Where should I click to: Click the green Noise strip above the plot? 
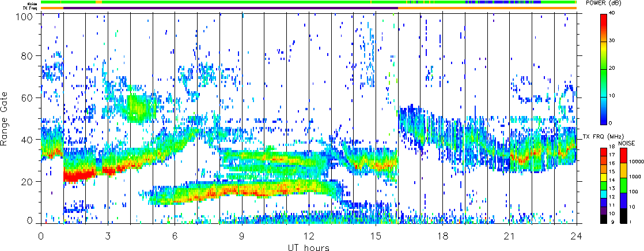click(x=309, y=2)
